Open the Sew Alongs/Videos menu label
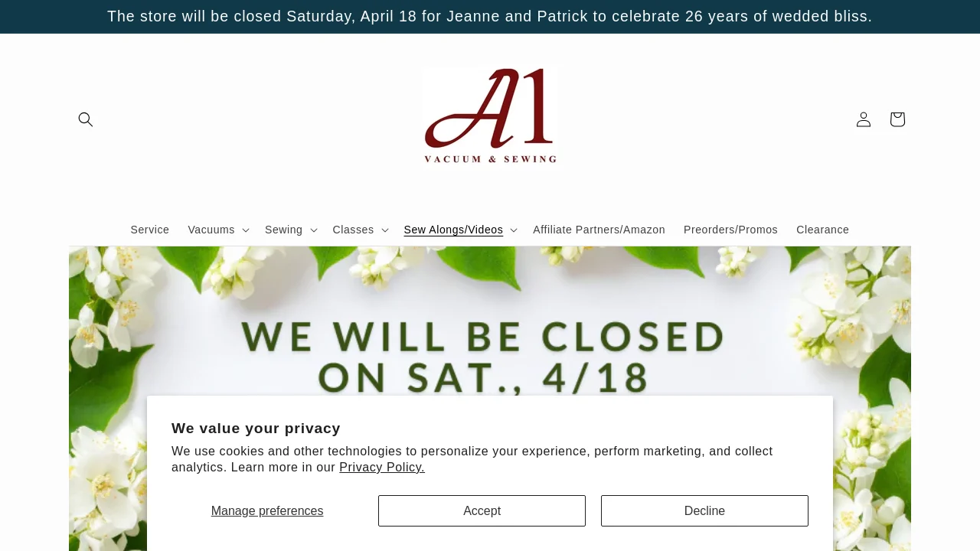980x551 pixels. (x=453, y=230)
